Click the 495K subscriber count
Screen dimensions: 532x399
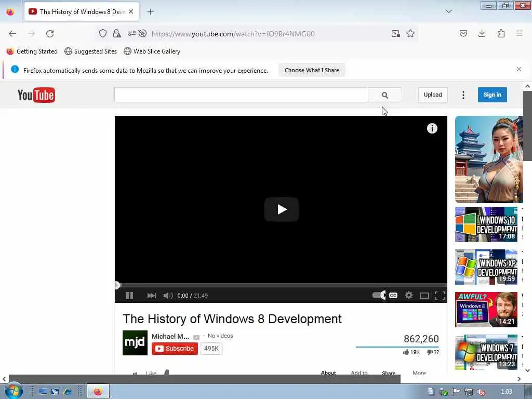point(211,349)
